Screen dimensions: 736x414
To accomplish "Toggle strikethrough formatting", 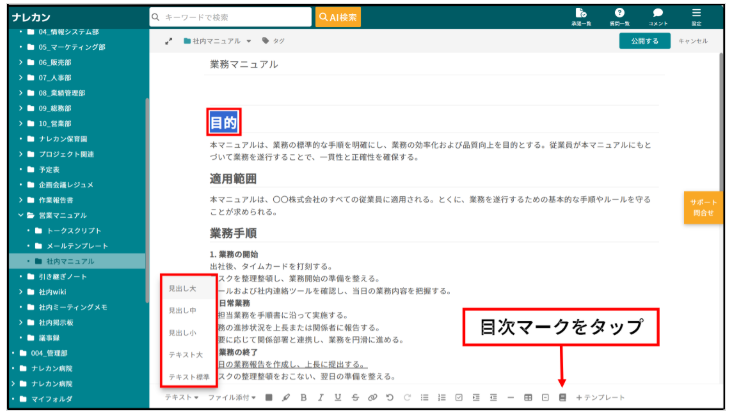I will [355, 398].
